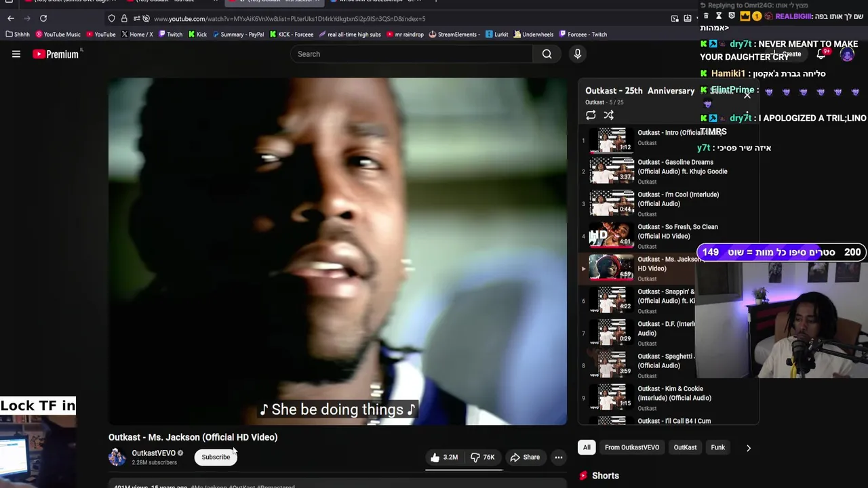This screenshot has height=488, width=868.
Task: Open Forceee - Twitch bookmark
Action: click(583, 35)
